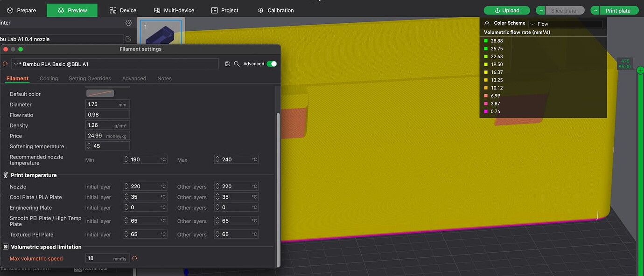Close the Filament settings window
The height and width of the screenshot is (276, 644).
click(6, 49)
